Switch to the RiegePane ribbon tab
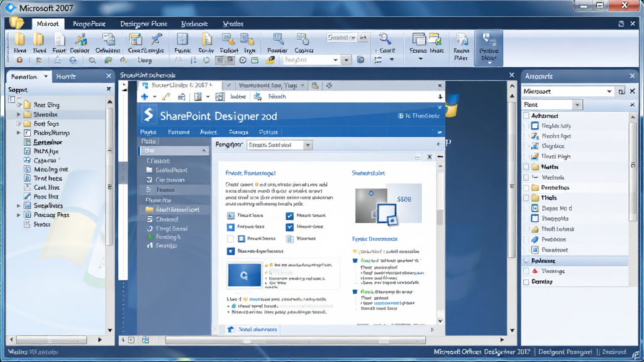The image size is (644, 362). (x=89, y=24)
